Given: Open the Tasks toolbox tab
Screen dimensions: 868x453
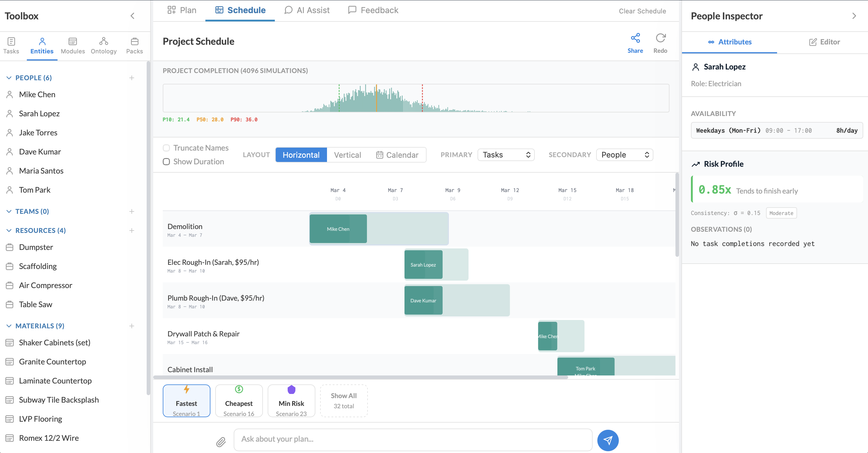Looking at the screenshot, I should tap(11, 46).
